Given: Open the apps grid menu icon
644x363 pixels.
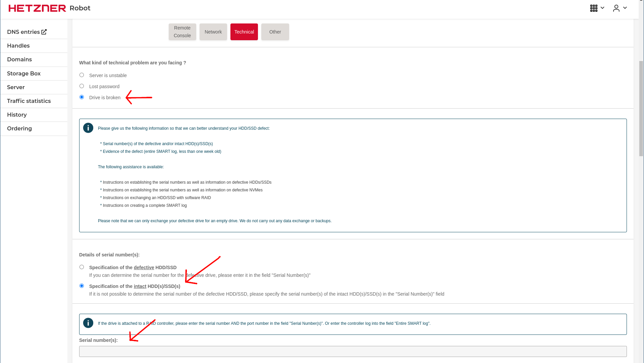Looking at the screenshot, I should pyautogui.click(x=594, y=8).
